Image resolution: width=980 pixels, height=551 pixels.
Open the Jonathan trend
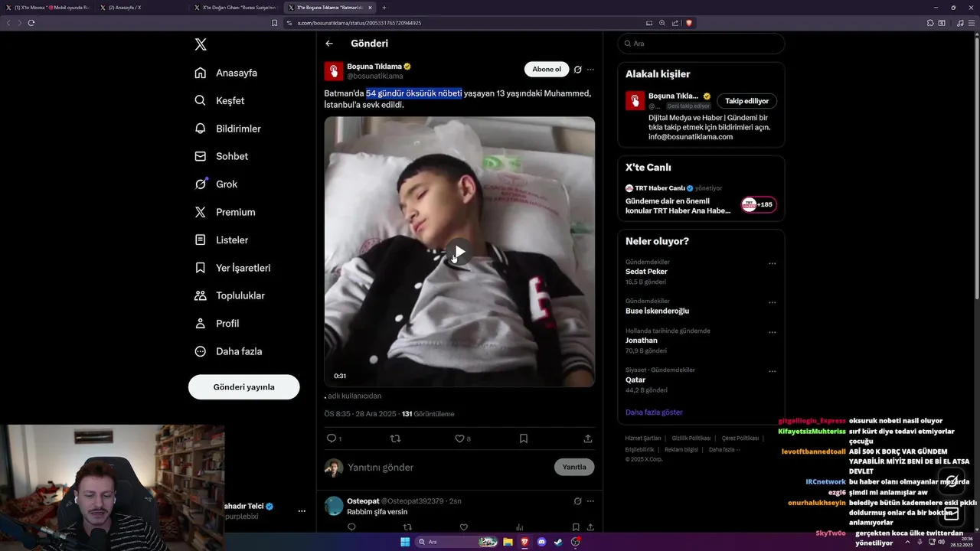click(x=642, y=341)
